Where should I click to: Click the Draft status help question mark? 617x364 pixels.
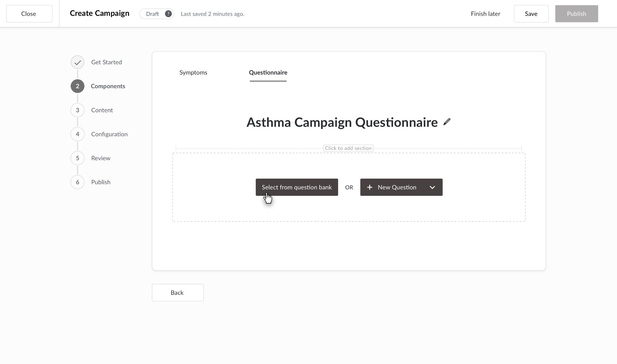coord(168,14)
